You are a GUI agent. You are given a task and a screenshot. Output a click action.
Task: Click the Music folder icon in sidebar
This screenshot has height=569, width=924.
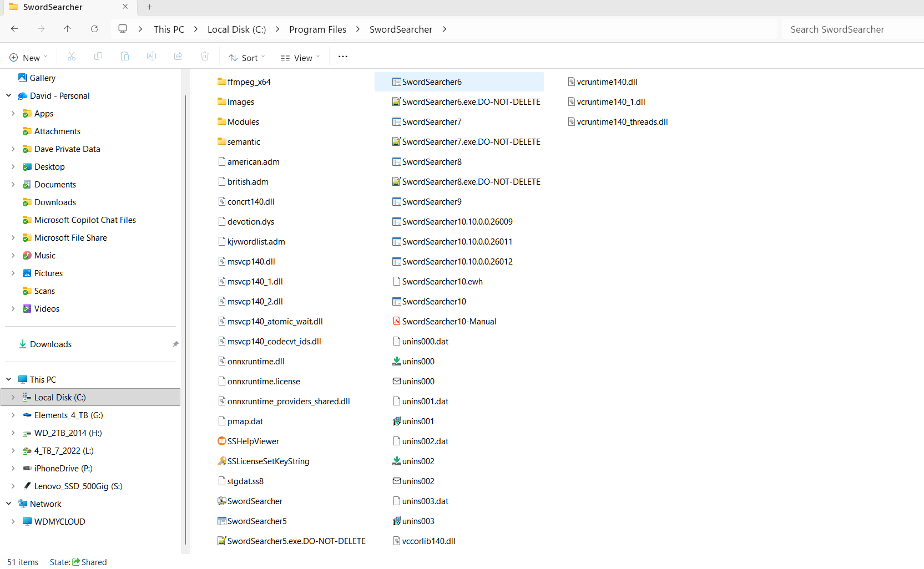pyautogui.click(x=27, y=255)
